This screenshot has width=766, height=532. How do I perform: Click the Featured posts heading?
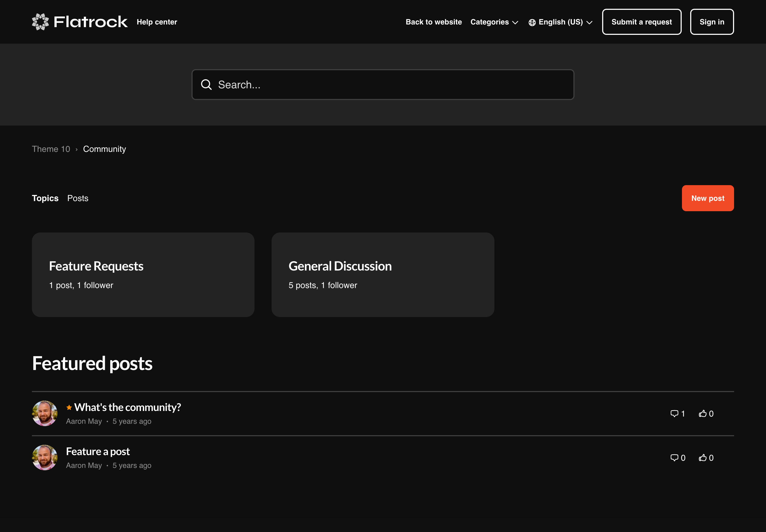(92, 363)
